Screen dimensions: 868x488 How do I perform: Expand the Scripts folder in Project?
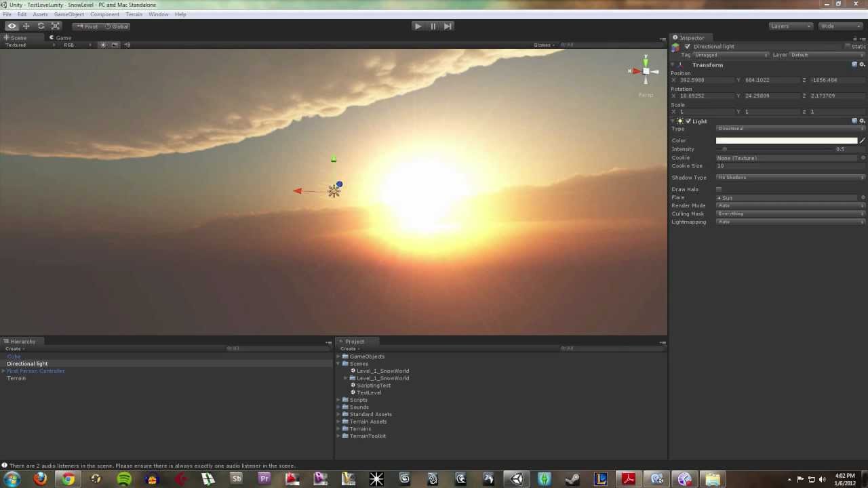[x=339, y=400]
